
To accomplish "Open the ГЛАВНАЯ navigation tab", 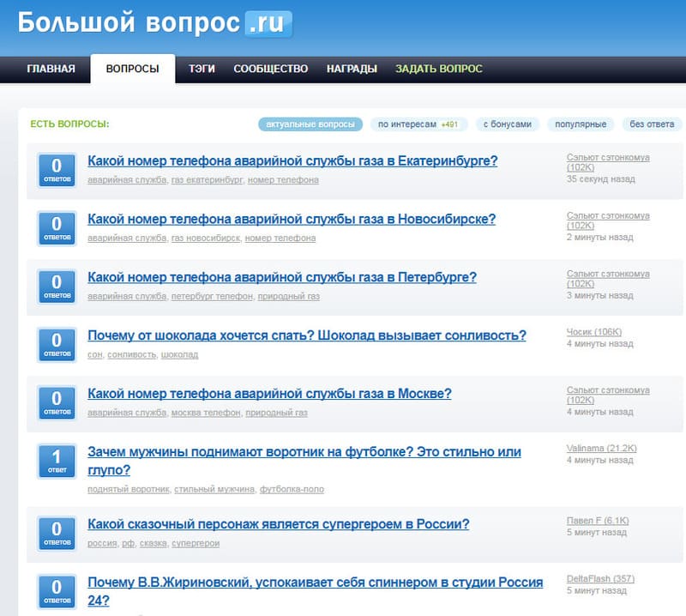I will (x=51, y=69).
